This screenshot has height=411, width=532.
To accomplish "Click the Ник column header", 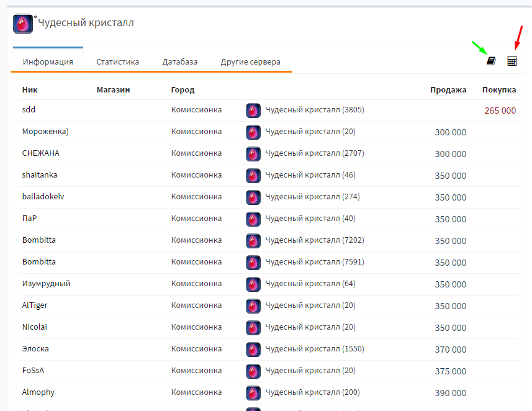I will [x=30, y=90].
